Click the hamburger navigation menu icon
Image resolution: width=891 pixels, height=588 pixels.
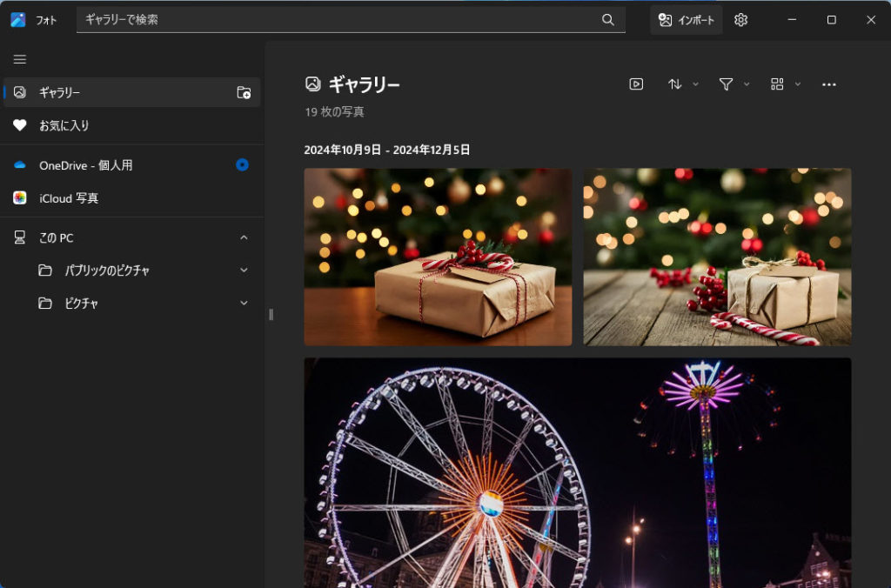[20, 59]
